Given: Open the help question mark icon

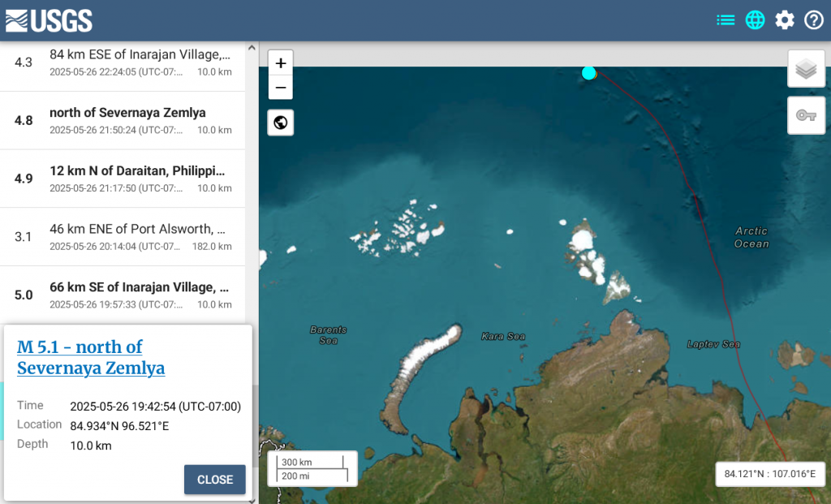Looking at the screenshot, I should pos(813,20).
